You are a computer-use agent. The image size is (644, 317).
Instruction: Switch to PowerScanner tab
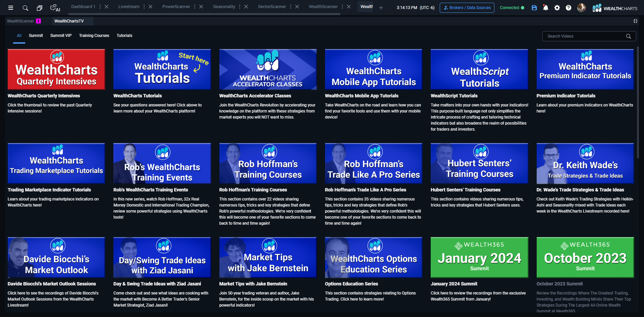(x=176, y=7)
